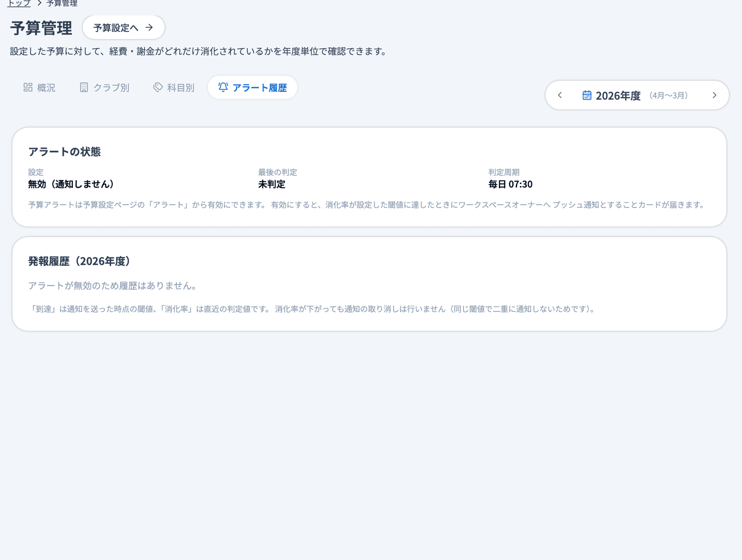Click the 最後の判定 field label
Image resolution: width=742 pixels, height=560 pixels.
[x=278, y=172]
